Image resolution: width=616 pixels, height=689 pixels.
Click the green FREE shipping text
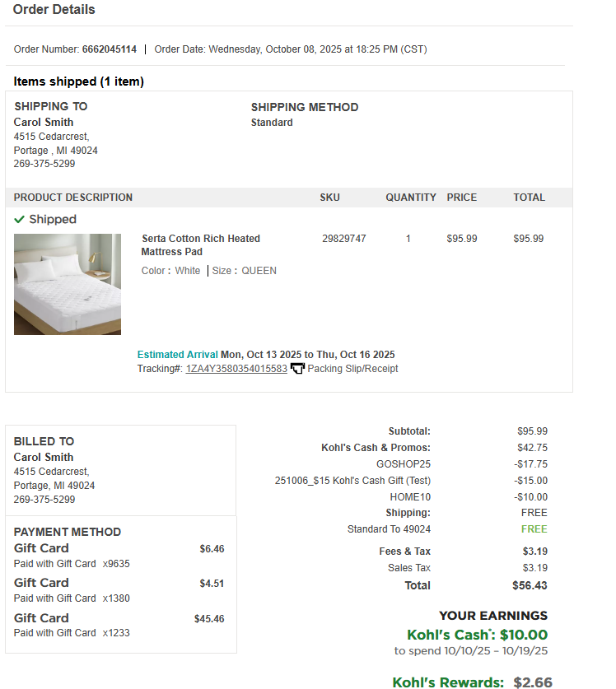[x=534, y=529]
